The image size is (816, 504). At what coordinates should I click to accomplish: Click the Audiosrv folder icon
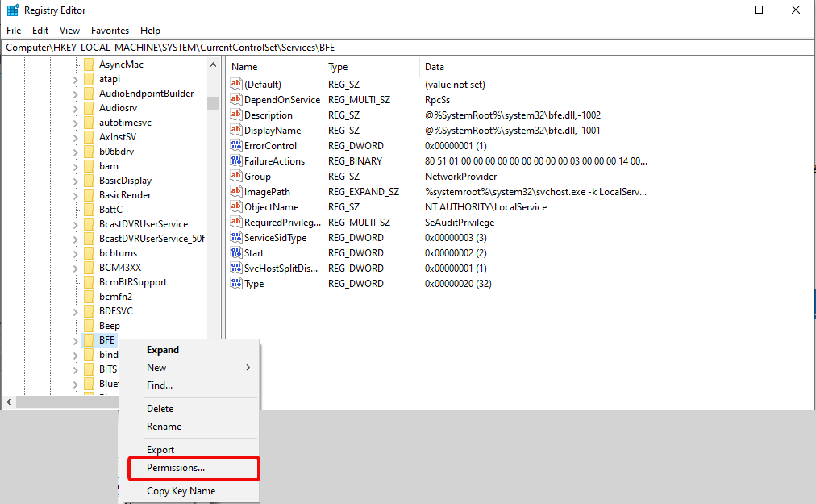[89, 108]
